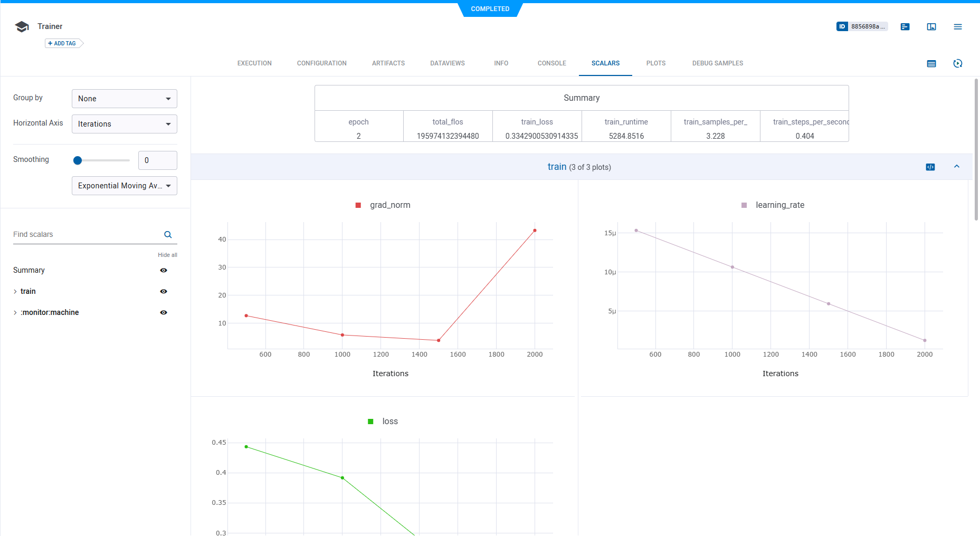Viewport: 980px width, 536px height.
Task: Click the Trainer graduation cap icon
Action: [22, 27]
